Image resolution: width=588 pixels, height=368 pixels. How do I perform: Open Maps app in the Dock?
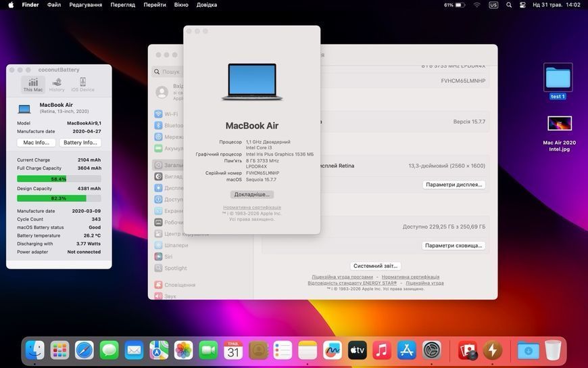click(x=159, y=350)
